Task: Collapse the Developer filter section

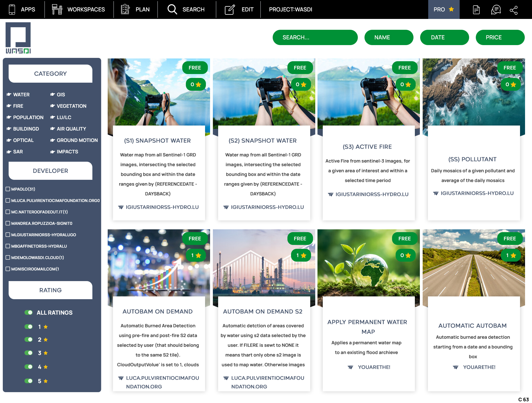Action: 50,171
